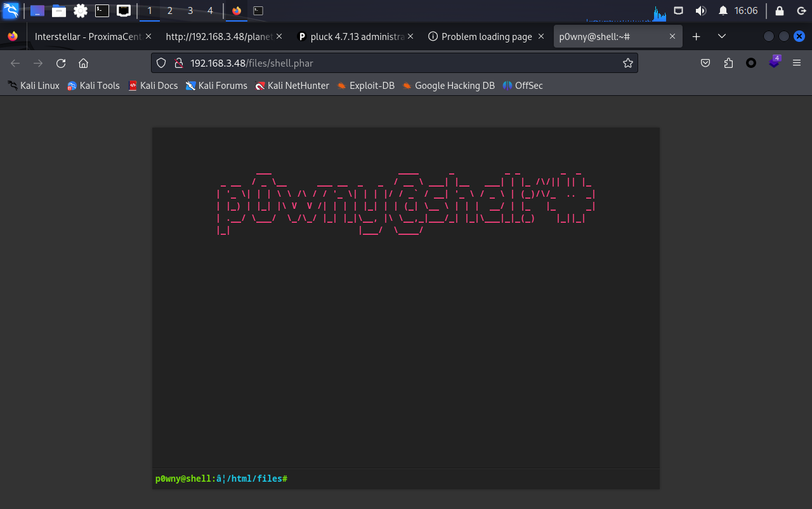This screenshot has width=812, height=509.
Task: Close the Firefox window
Action: click(x=799, y=37)
